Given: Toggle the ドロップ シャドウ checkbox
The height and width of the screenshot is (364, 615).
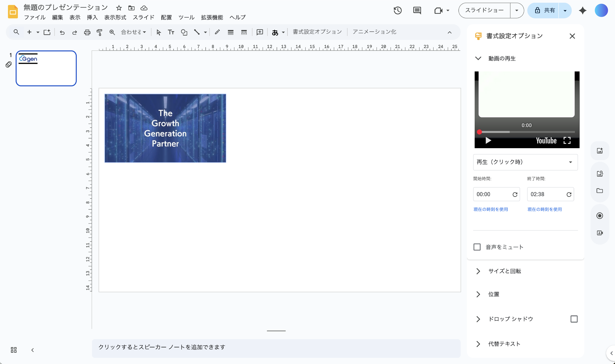Looking at the screenshot, I should [x=574, y=319].
